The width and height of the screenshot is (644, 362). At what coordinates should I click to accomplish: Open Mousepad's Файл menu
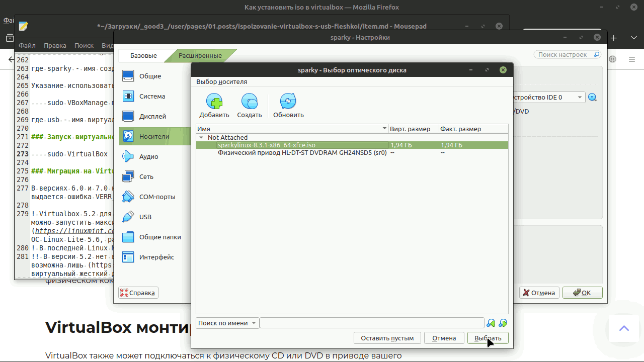27,45
